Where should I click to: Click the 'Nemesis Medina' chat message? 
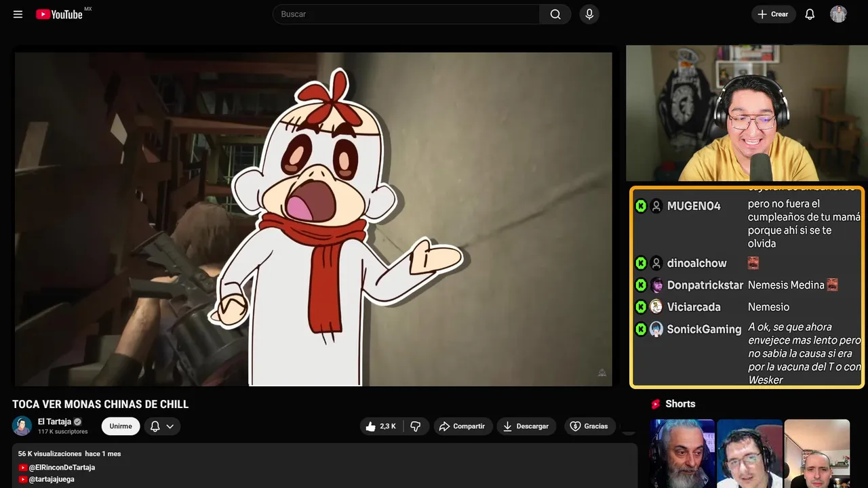pos(786,285)
